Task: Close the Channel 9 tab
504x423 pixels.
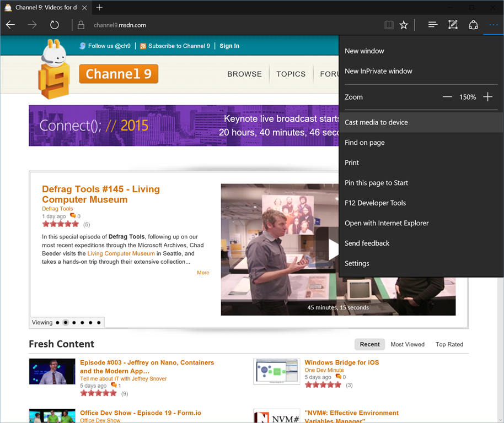Action: (x=84, y=8)
